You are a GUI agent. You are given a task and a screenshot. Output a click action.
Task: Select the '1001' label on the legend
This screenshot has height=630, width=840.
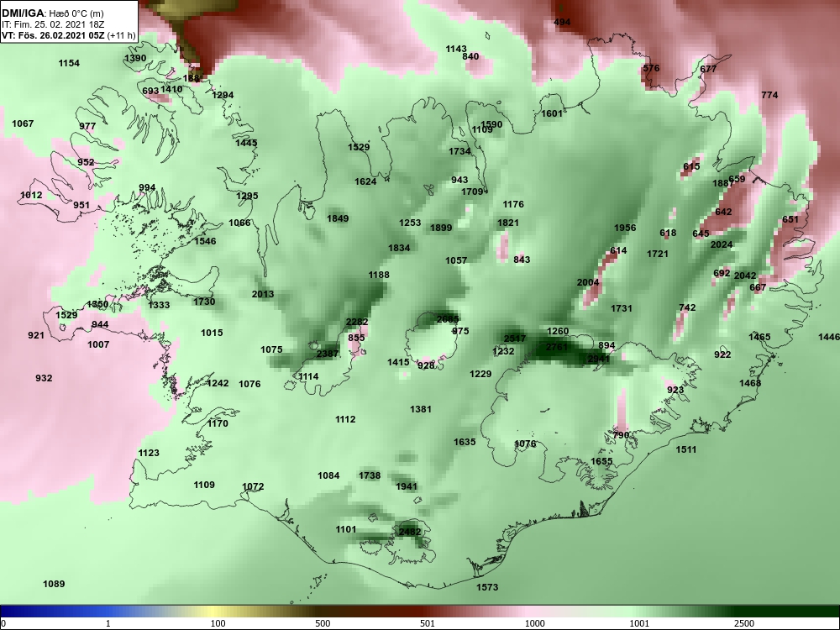pyautogui.click(x=639, y=623)
